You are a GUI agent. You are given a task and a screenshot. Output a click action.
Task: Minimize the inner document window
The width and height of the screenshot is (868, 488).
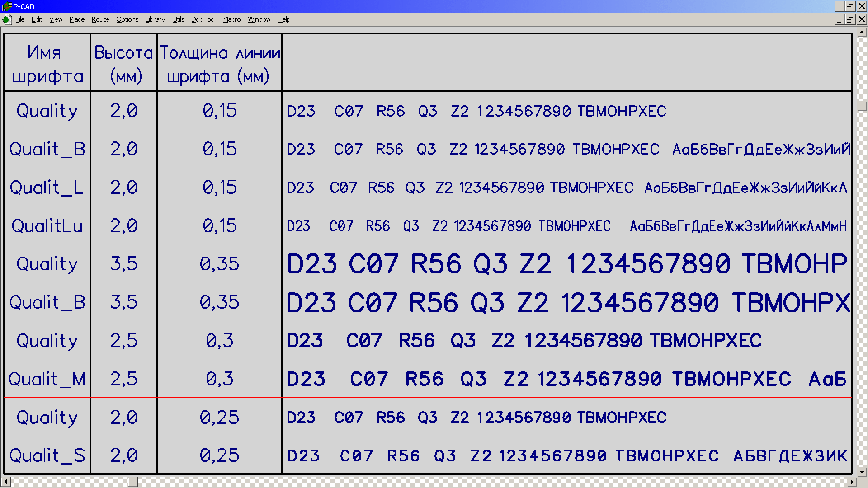click(x=839, y=19)
